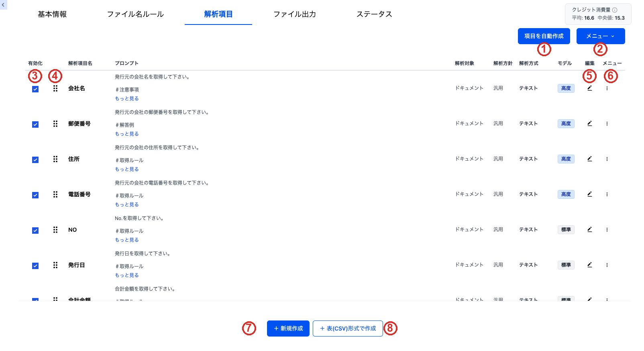This screenshot has width=644, height=351.
Task: Expand もっと見る under 住所 prompt
Action: tap(127, 169)
